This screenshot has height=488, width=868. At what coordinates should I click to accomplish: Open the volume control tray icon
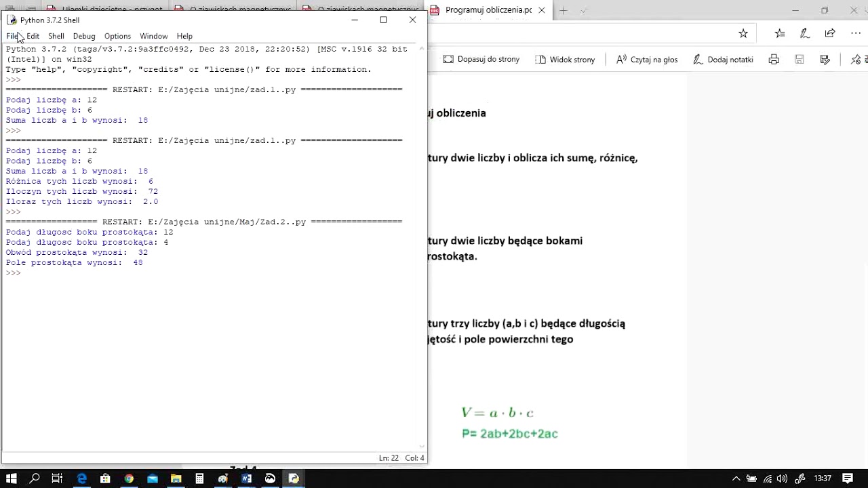point(783,479)
